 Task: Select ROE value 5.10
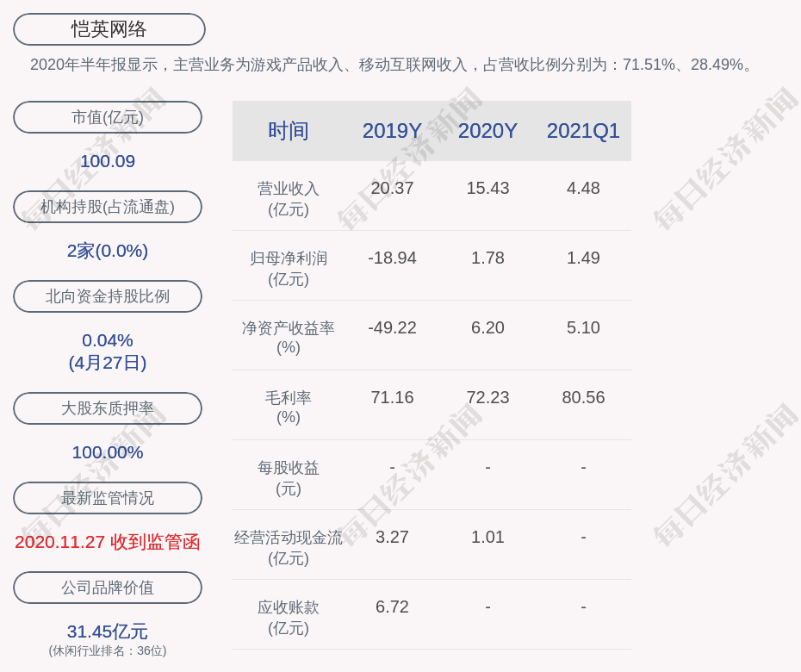click(x=583, y=327)
